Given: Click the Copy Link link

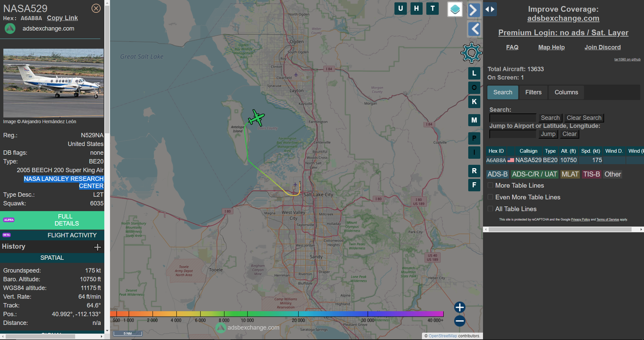Looking at the screenshot, I should click(x=62, y=18).
